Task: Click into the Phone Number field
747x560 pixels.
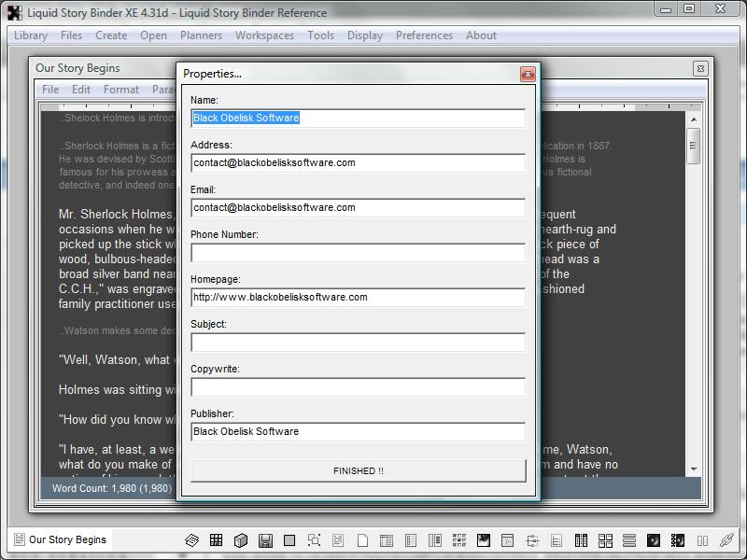Action: pos(358,253)
